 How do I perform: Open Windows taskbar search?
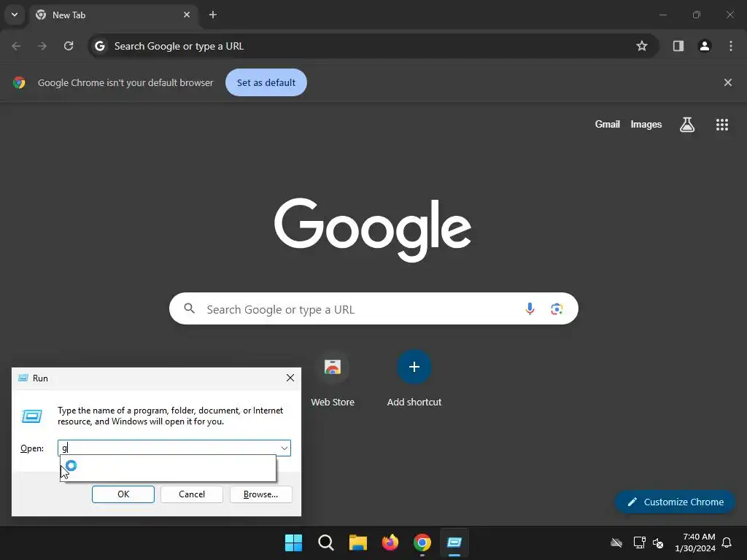326,542
